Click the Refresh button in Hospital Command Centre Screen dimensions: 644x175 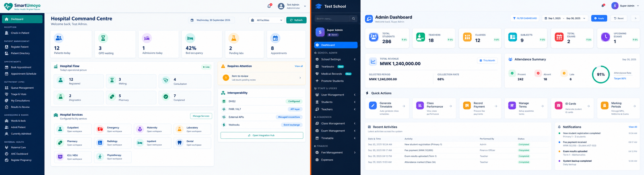pos(296,20)
